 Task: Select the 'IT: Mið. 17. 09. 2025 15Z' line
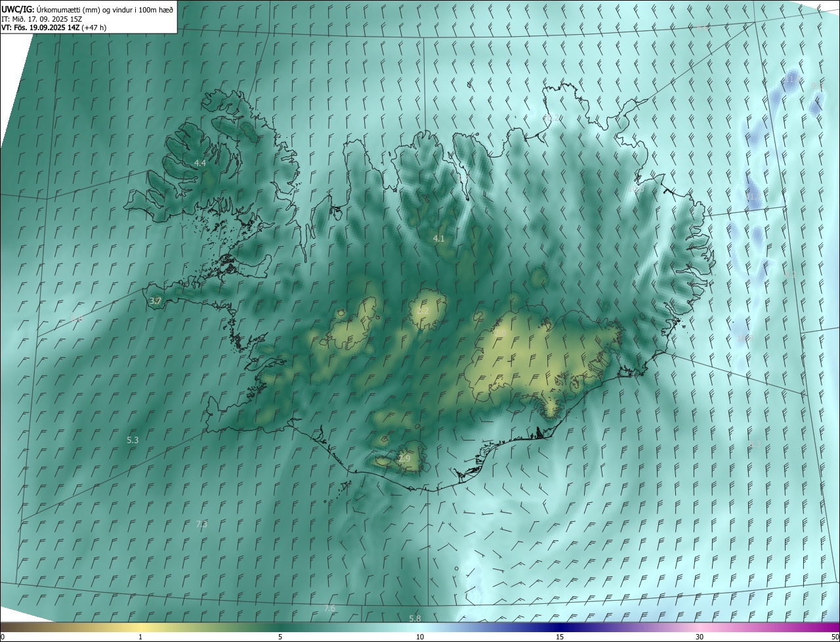pos(41,19)
